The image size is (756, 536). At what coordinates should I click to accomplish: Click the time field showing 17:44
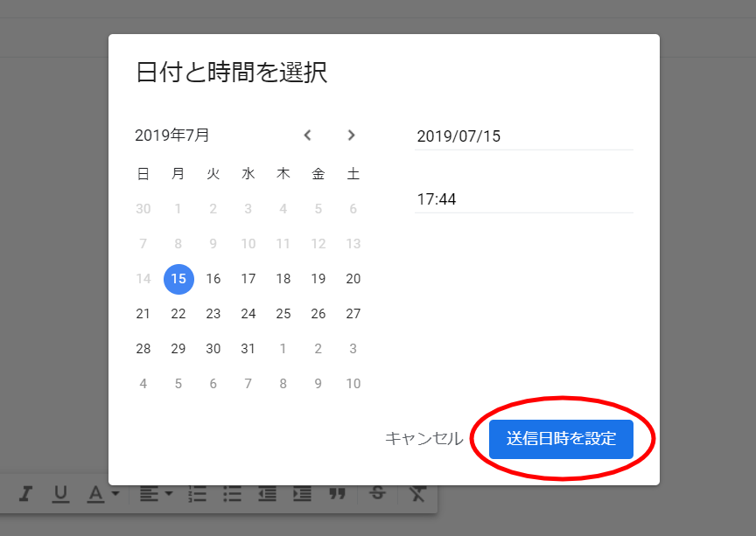(524, 199)
